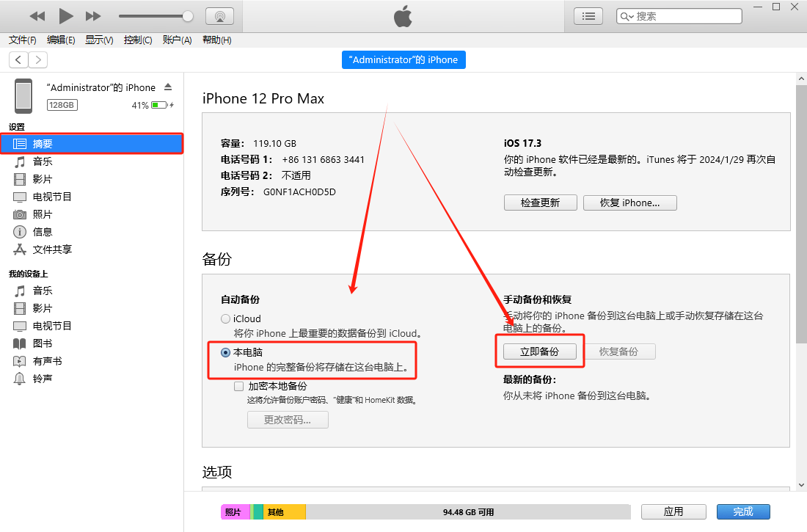807x532 pixels.
Task: Open the up next list view
Action: (x=588, y=15)
